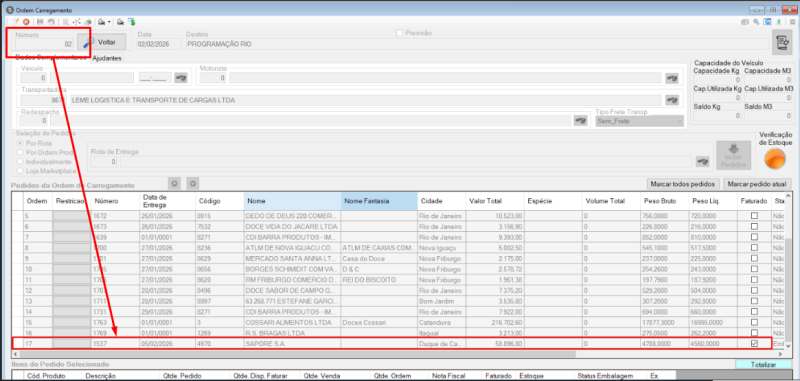Select the Por Rota radio option
This screenshot has height=381, width=800.
coord(20,143)
